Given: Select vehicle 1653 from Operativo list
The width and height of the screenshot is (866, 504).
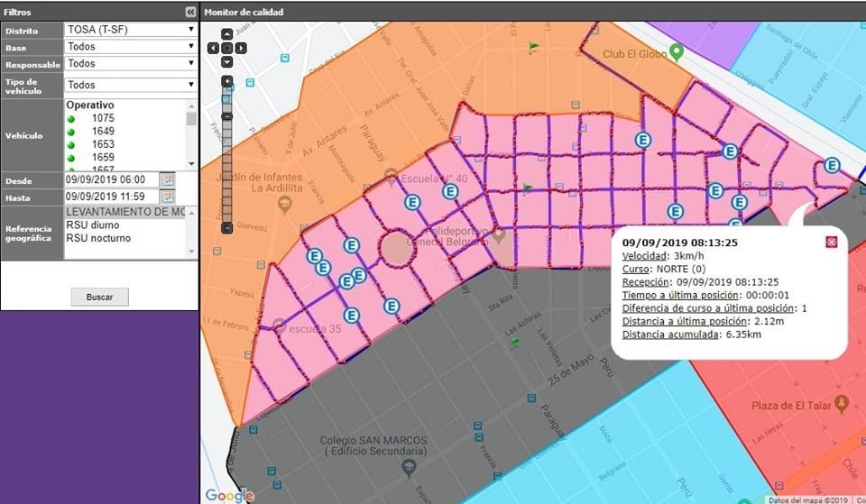Looking at the screenshot, I should tap(103, 144).
